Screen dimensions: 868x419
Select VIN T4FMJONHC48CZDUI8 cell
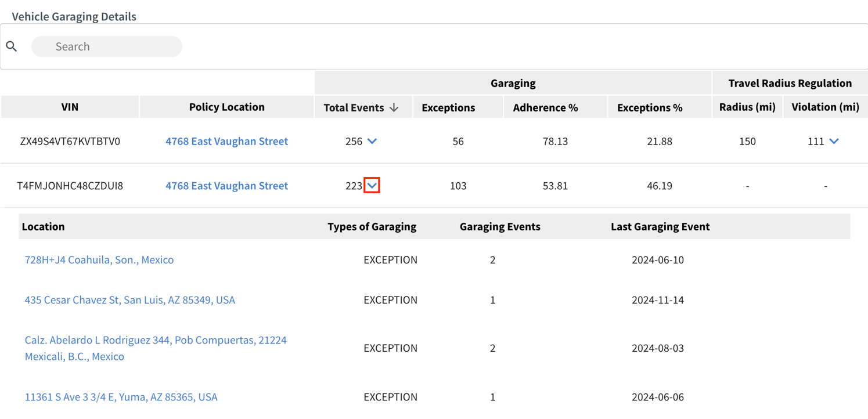pos(70,186)
